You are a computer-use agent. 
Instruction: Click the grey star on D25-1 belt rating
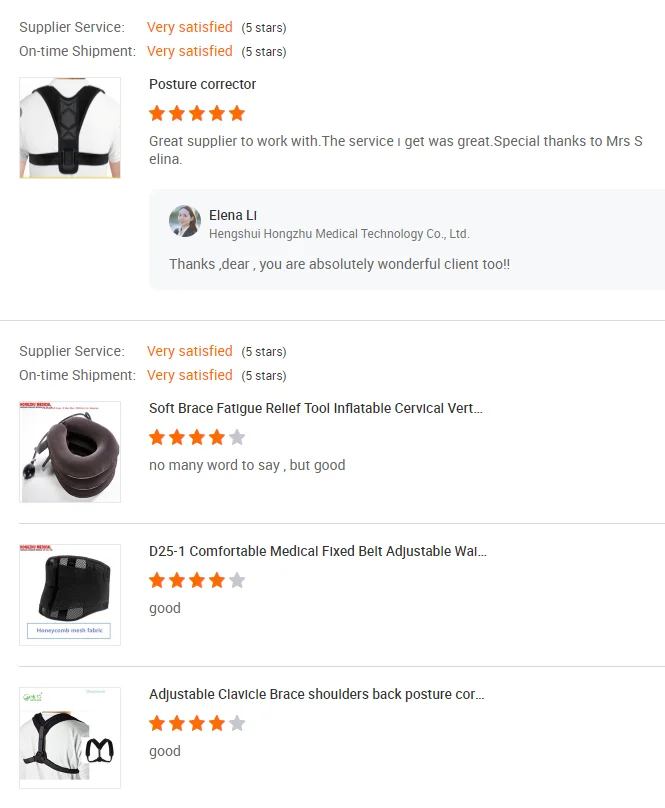(237, 580)
